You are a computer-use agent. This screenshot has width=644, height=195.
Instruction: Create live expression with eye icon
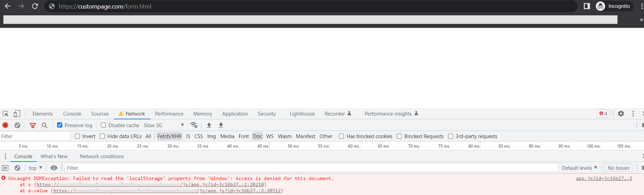coord(54,168)
